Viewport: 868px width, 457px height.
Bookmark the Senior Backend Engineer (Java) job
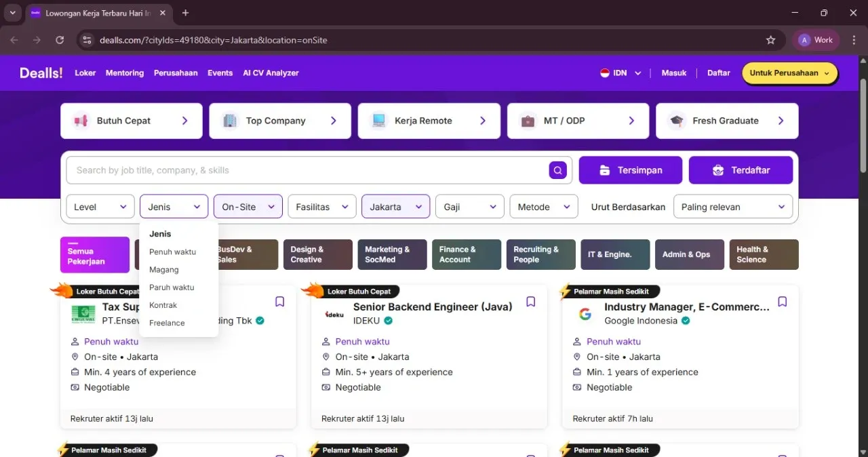pos(531,302)
